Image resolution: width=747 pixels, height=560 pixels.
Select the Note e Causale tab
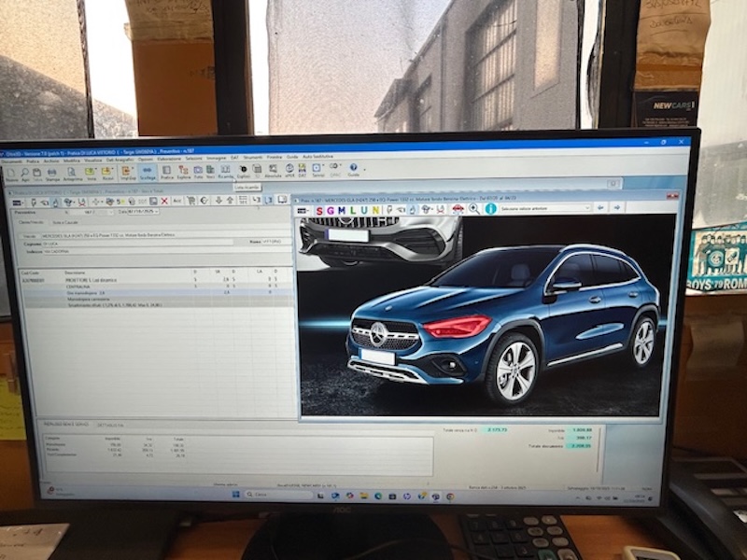click(64, 222)
